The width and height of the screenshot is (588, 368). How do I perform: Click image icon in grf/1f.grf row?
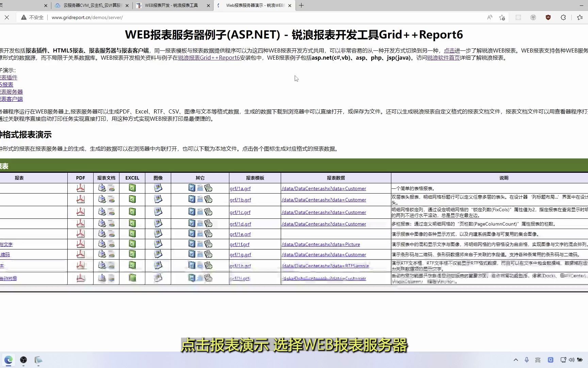click(158, 244)
